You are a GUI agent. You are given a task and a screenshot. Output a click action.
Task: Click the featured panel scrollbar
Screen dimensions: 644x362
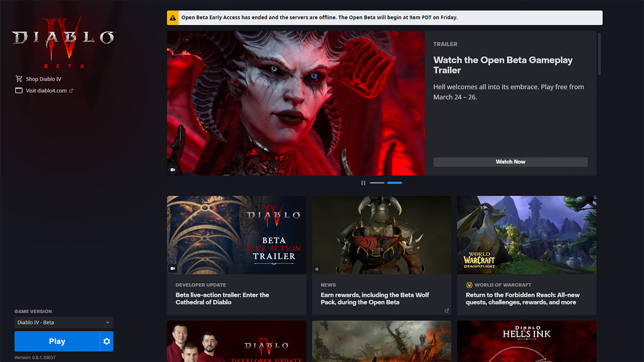[599, 54]
